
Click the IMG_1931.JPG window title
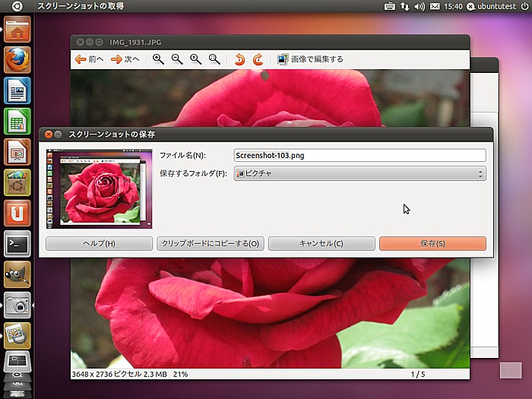(x=135, y=42)
